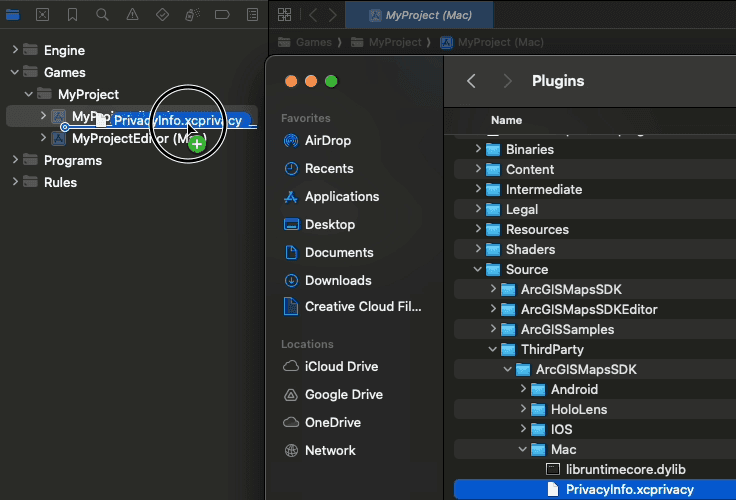Expand the IOS folder in Finder
This screenshot has width=736, height=500.
(x=523, y=429)
